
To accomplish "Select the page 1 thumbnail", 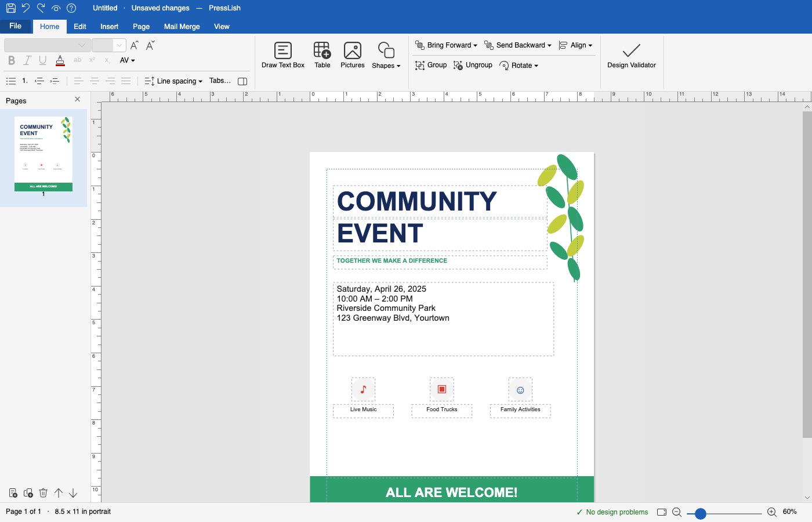I will coord(43,154).
